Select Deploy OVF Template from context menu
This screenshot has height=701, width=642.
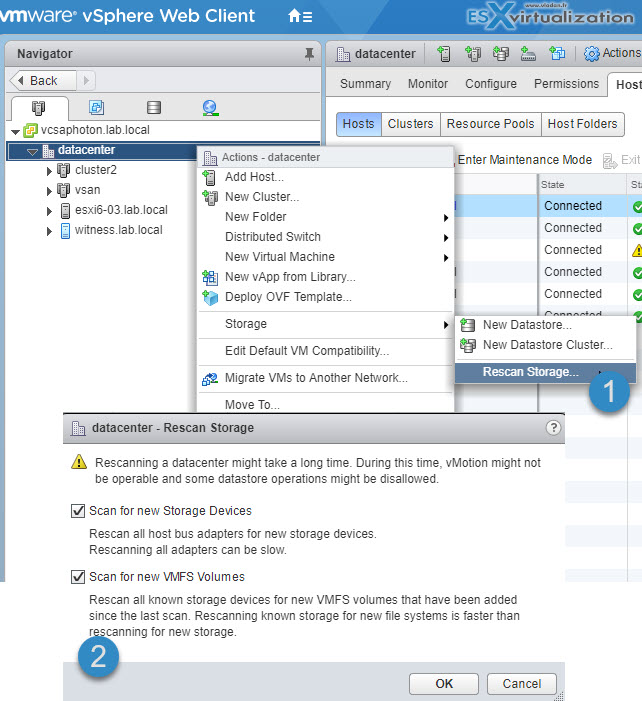point(288,297)
